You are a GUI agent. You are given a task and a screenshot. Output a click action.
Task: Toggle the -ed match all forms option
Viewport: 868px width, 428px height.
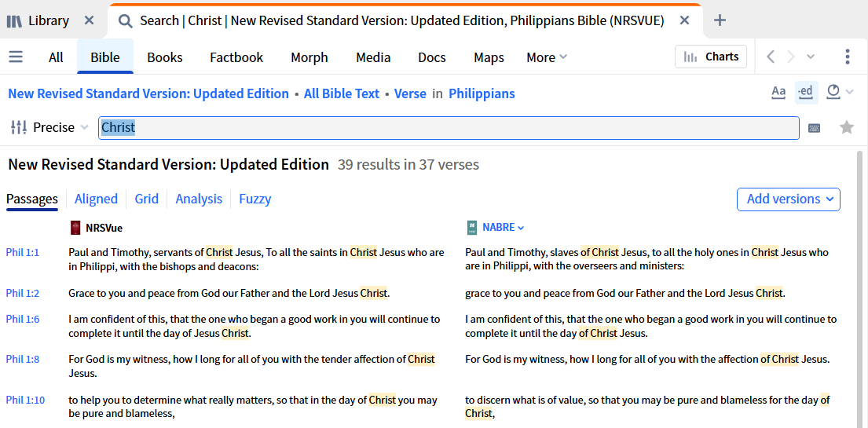coord(806,93)
